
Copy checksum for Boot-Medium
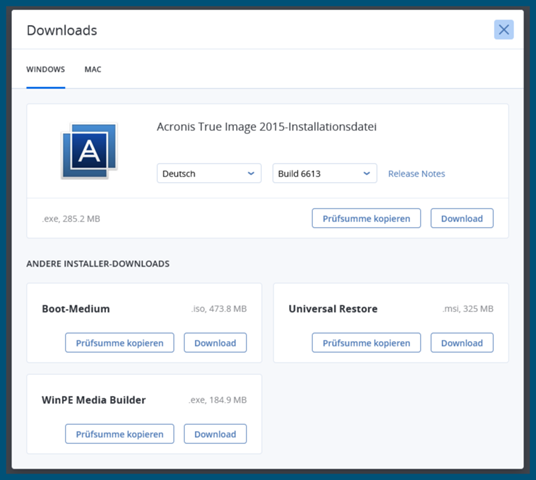point(120,343)
